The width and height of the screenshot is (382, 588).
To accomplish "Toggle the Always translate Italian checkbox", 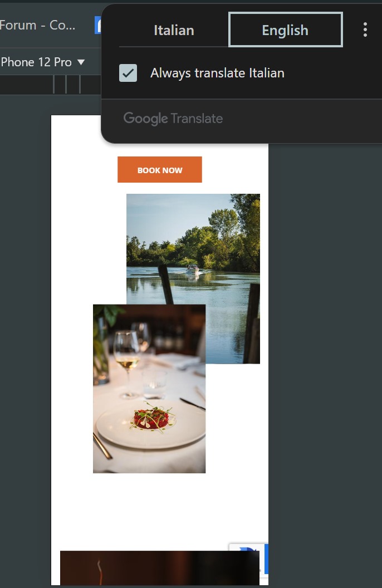I will [x=128, y=73].
